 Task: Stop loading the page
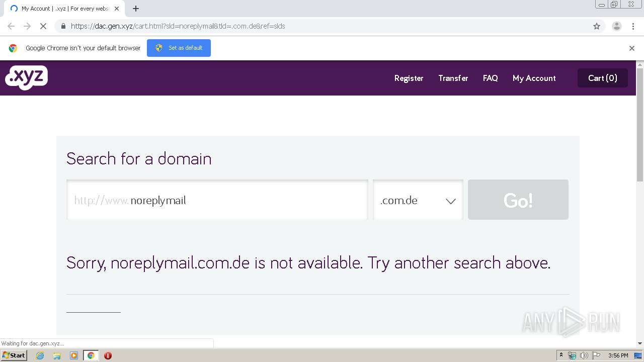pyautogui.click(x=43, y=26)
